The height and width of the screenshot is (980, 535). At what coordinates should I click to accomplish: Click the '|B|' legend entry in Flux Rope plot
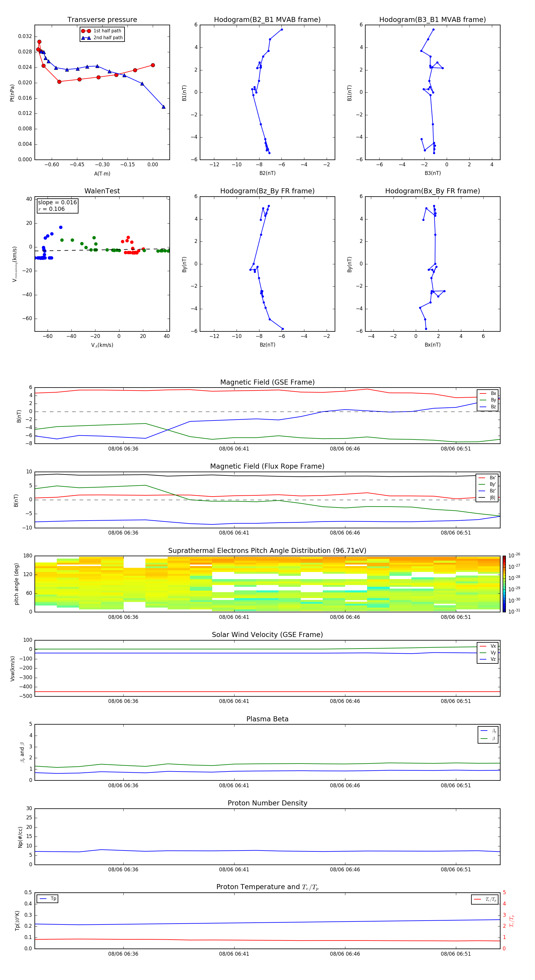(487, 498)
